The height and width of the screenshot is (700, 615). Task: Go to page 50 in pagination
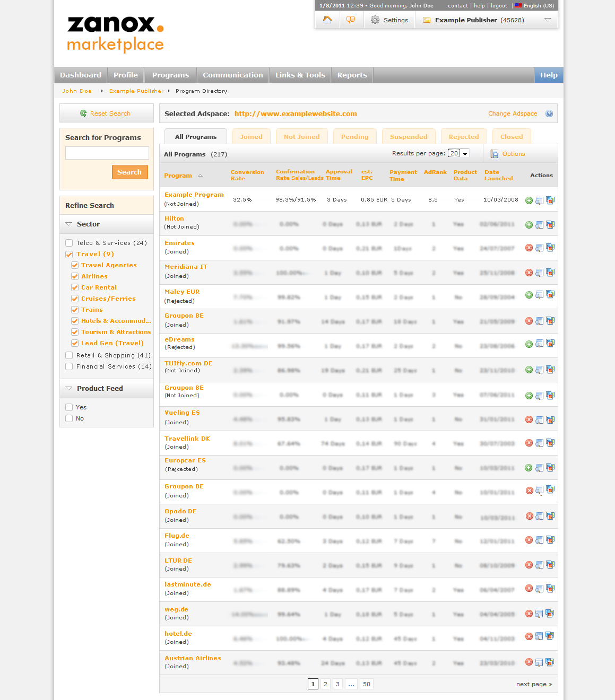(367, 684)
